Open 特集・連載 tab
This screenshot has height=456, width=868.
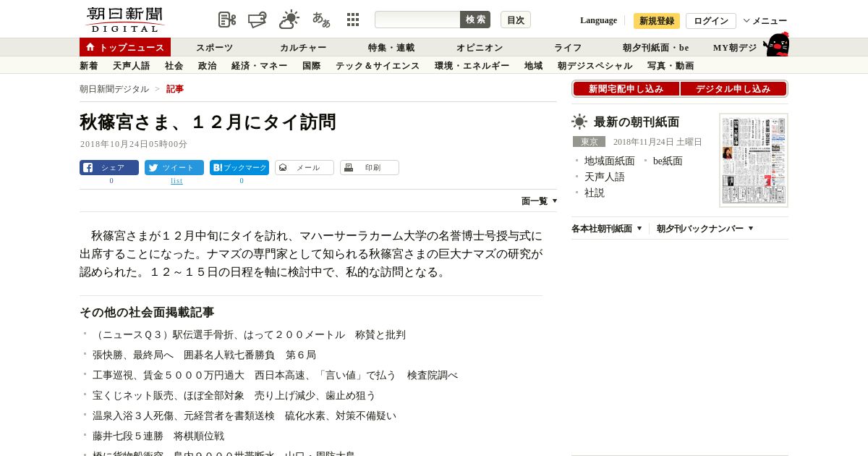pos(391,48)
